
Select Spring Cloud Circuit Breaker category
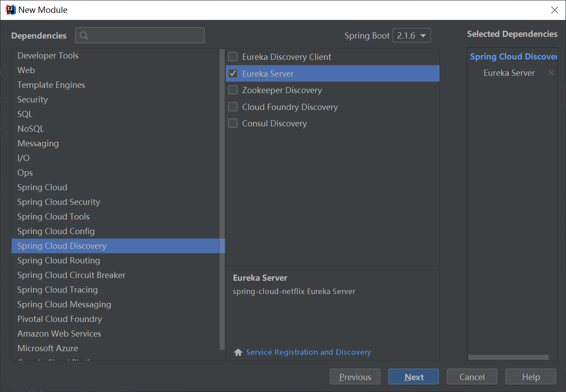click(x=115, y=275)
